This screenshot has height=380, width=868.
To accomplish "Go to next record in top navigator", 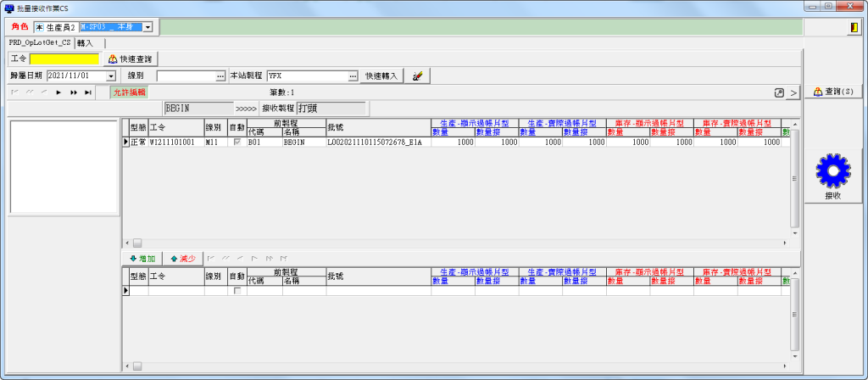I will coord(58,92).
